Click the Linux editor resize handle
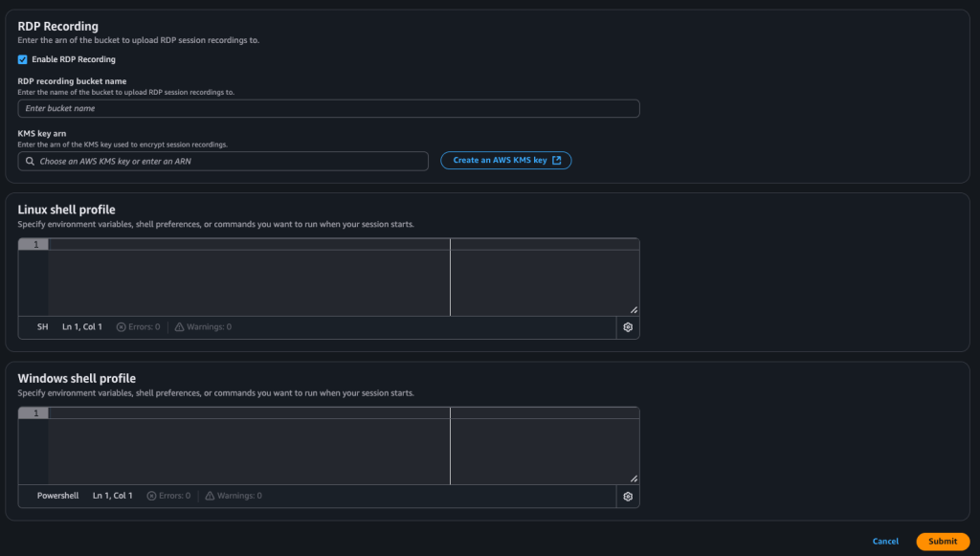 [x=634, y=310]
